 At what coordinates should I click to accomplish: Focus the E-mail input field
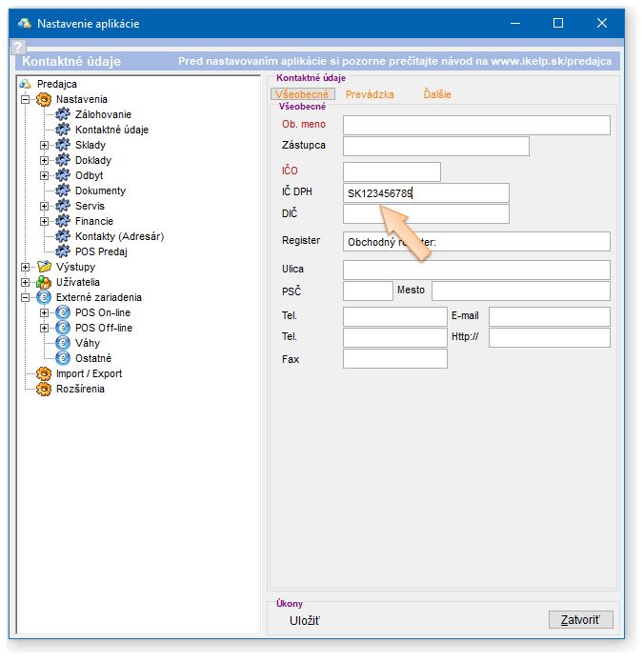(549, 316)
